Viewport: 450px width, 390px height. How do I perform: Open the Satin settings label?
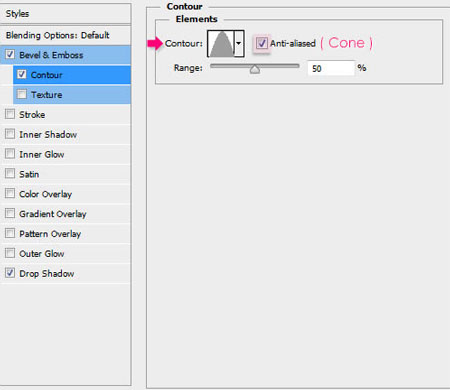[29, 174]
